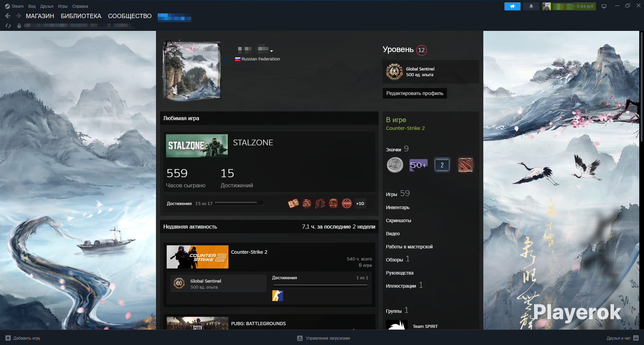Go back with the left arrow
Screen dimensions: 644x345
pyautogui.click(x=8, y=16)
